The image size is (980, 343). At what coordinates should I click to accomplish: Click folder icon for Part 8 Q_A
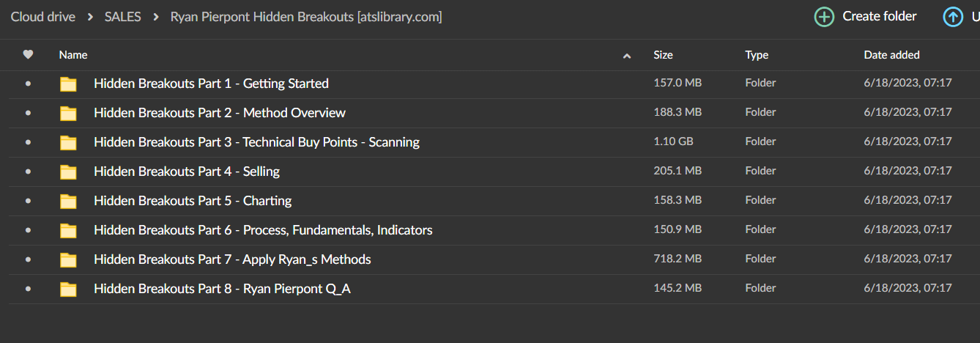(x=68, y=289)
